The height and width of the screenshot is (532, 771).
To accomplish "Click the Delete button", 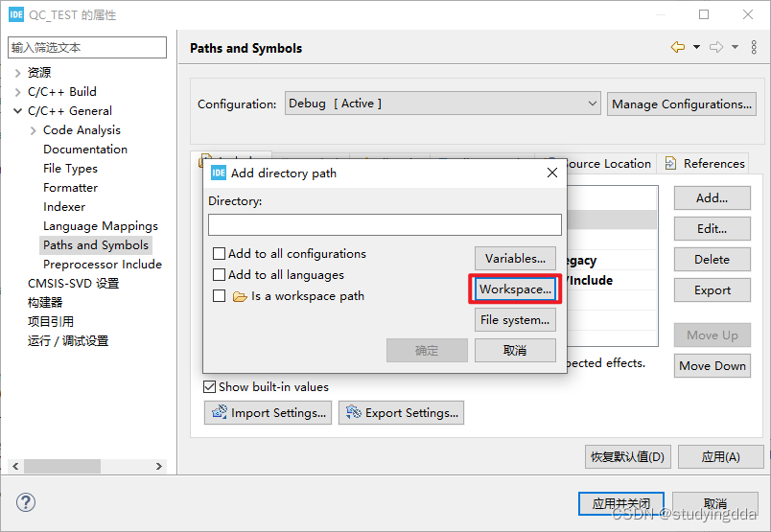I will point(712,260).
